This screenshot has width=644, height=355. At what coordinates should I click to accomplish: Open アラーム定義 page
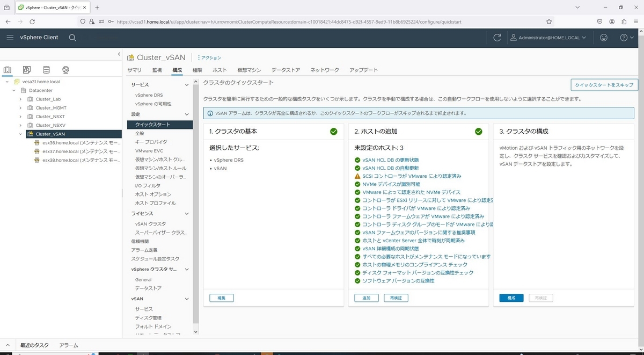144,250
